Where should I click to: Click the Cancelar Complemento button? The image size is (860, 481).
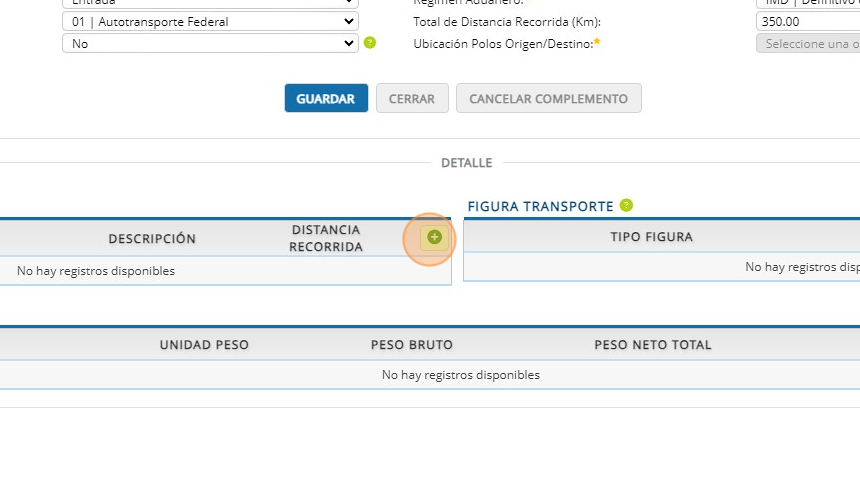click(548, 98)
